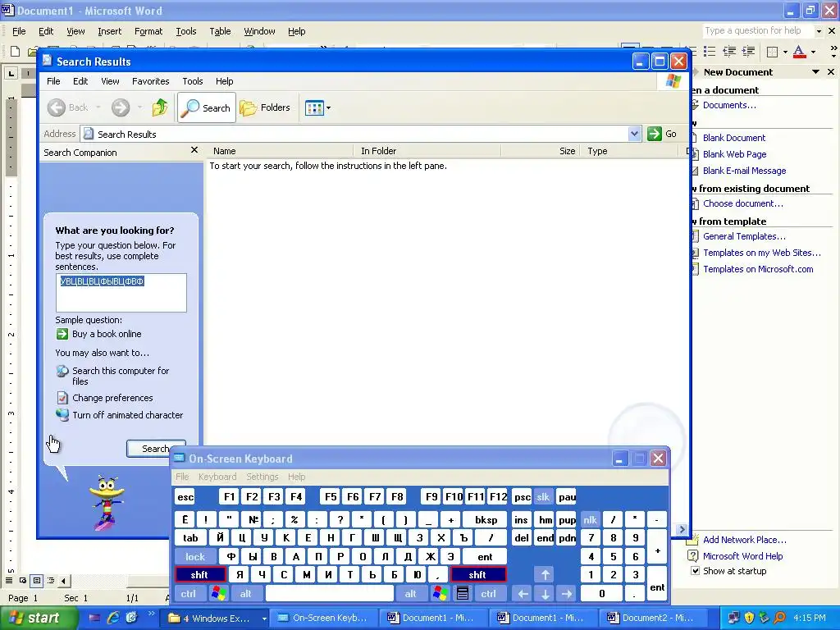Toggle the right alt key on-screen

pyautogui.click(x=410, y=594)
